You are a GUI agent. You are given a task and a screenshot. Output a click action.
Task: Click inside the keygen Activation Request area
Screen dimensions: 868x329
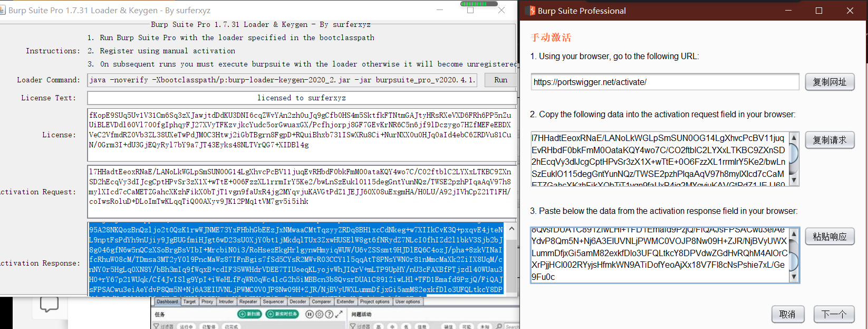[302, 191]
